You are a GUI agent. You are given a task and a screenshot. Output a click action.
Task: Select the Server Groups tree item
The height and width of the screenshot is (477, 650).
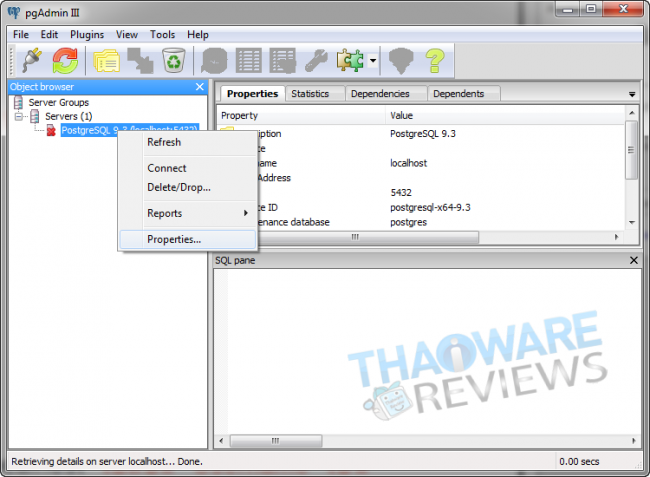click(58, 102)
